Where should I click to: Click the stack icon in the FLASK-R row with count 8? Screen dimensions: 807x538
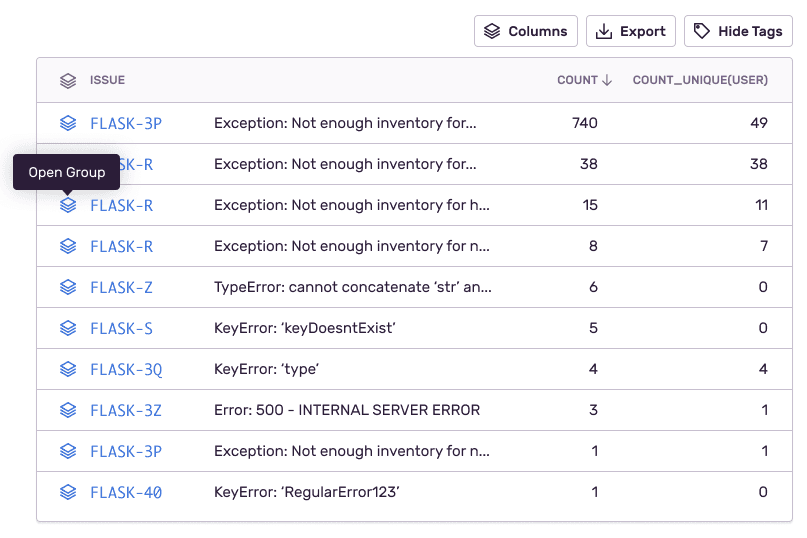coord(68,246)
